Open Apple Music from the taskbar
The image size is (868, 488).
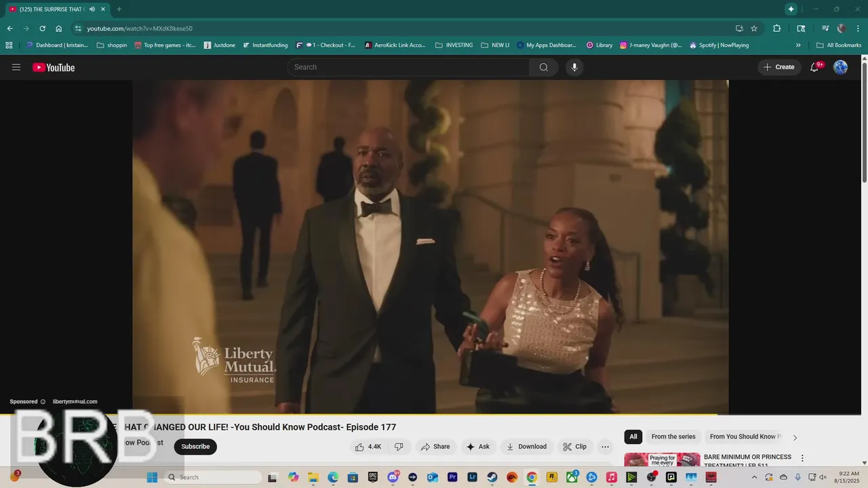click(x=612, y=477)
